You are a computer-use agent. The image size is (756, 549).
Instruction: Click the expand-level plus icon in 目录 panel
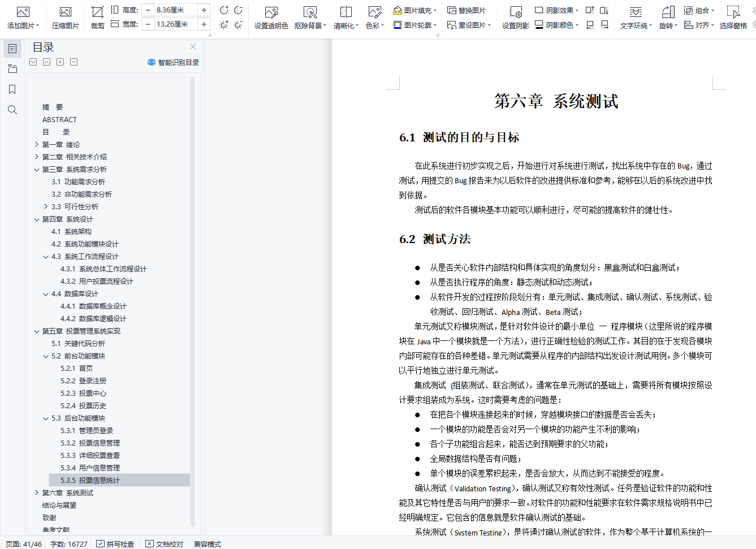click(60, 62)
